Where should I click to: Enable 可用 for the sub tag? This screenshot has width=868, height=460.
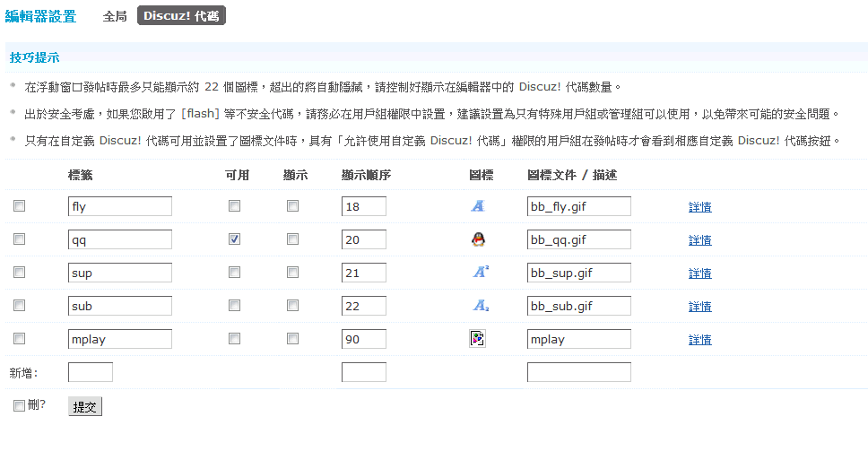(x=235, y=306)
